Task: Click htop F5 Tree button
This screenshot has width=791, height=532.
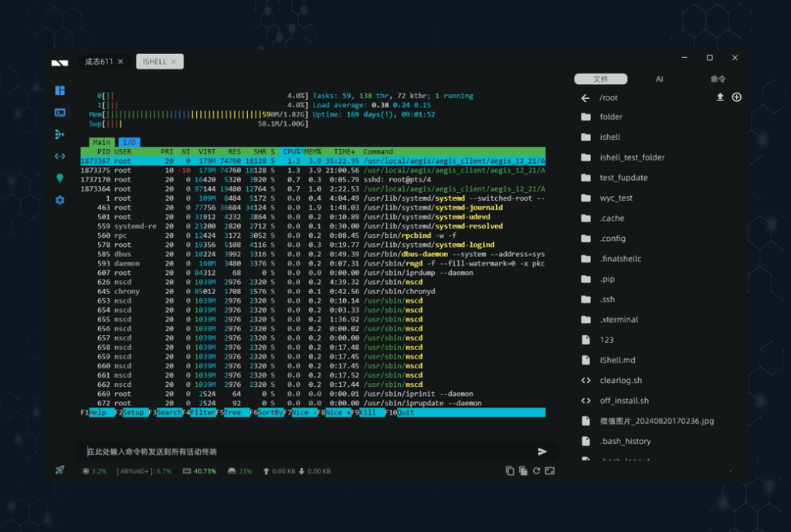Action: coord(233,412)
